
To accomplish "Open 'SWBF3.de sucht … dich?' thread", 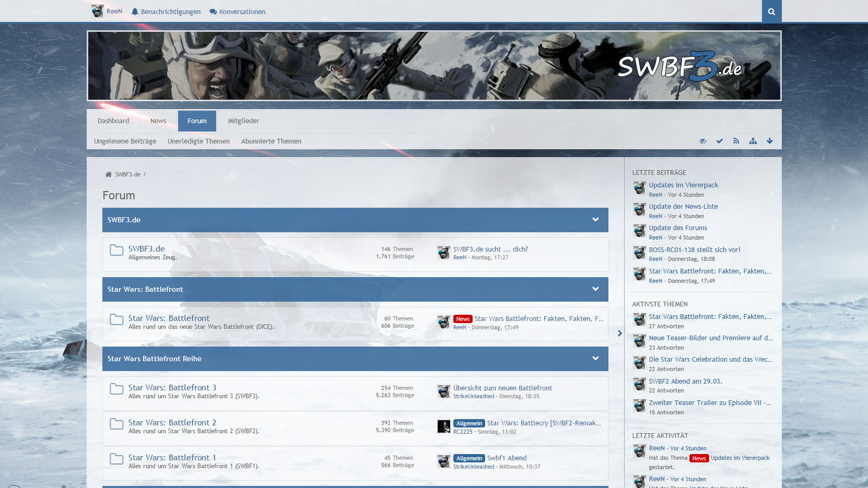I will (x=490, y=249).
